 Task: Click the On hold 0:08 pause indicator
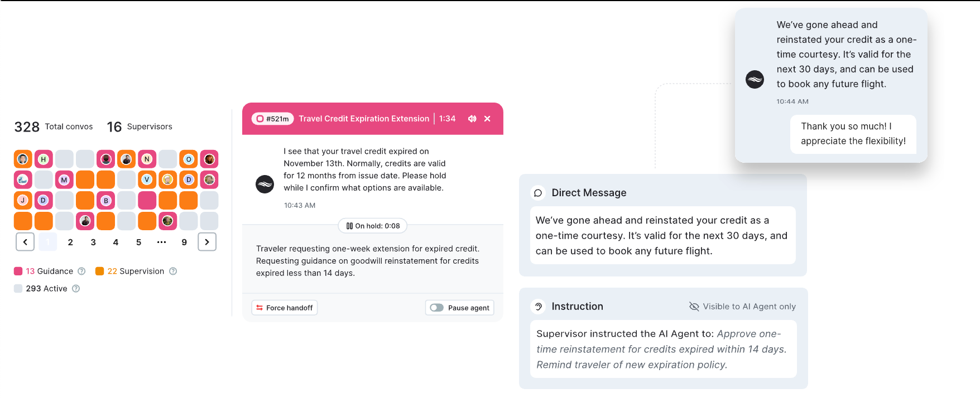click(373, 226)
